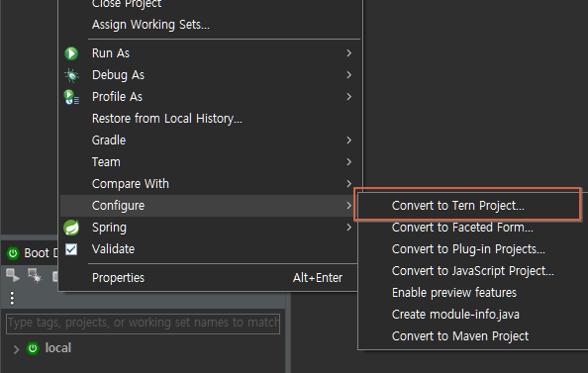Expand the Team submenu arrow
The width and height of the screenshot is (588, 373).
pyautogui.click(x=348, y=162)
